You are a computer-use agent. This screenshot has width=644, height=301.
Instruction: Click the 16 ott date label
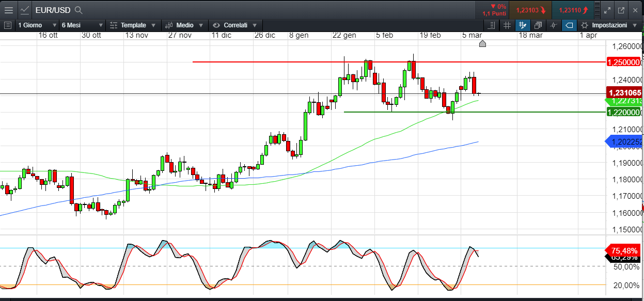tap(48, 35)
